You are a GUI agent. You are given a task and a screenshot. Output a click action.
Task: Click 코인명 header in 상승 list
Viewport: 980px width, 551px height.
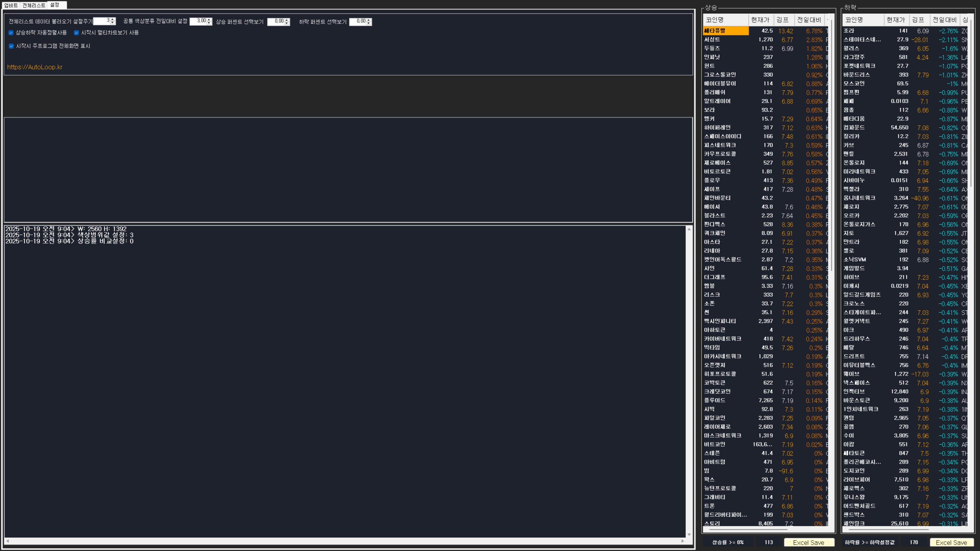715,20
